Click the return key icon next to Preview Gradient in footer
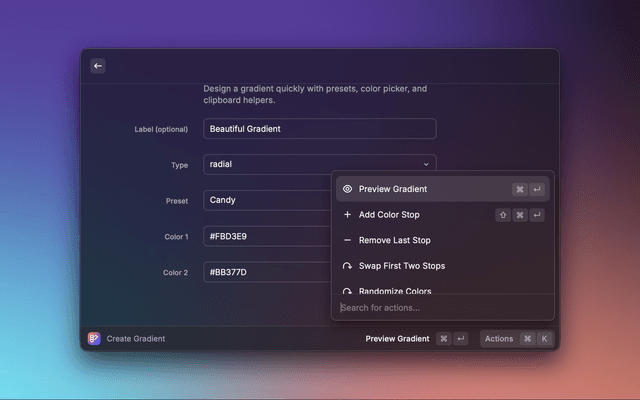This screenshot has height=400, width=640. [460, 339]
